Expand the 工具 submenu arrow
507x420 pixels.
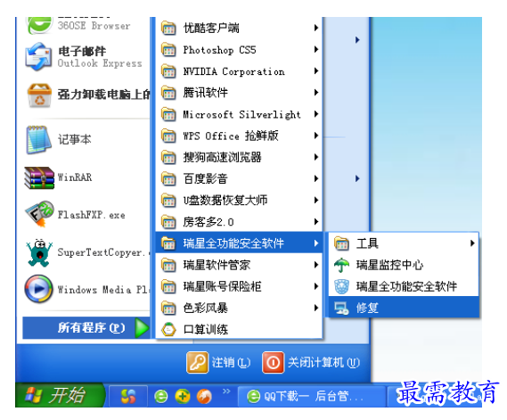coord(472,243)
